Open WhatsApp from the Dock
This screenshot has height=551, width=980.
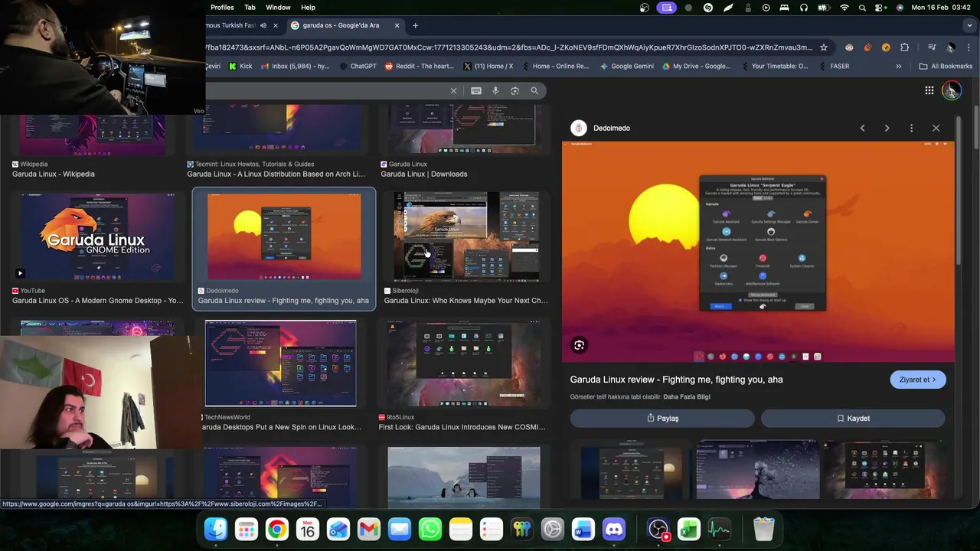(430, 529)
